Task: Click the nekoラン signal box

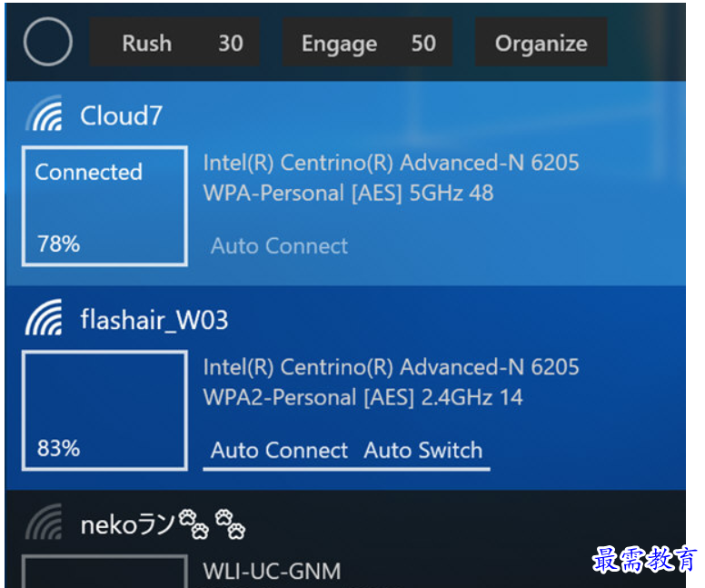Action: (x=104, y=573)
